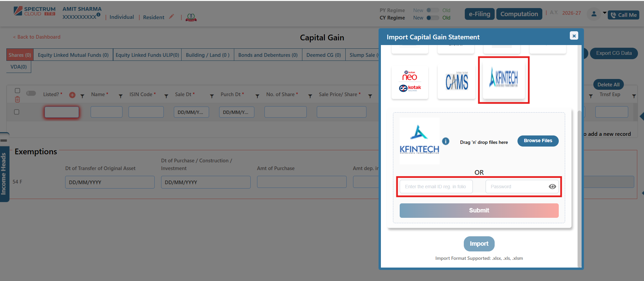Show password using the eye icon
The image size is (644, 281).
pos(552,187)
